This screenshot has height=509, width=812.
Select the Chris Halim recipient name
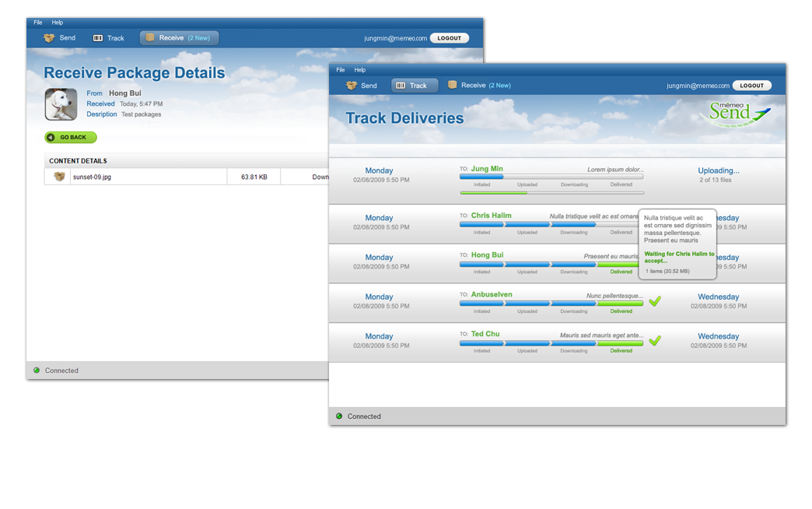click(x=491, y=216)
